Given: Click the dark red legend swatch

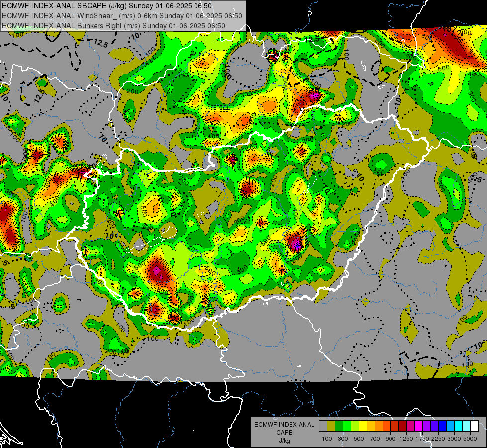Looking at the screenshot, I should (403, 426).
